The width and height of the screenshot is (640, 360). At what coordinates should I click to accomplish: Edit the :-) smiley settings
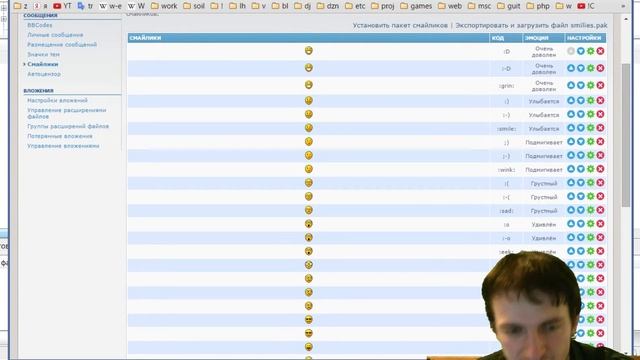click(590, 114)
